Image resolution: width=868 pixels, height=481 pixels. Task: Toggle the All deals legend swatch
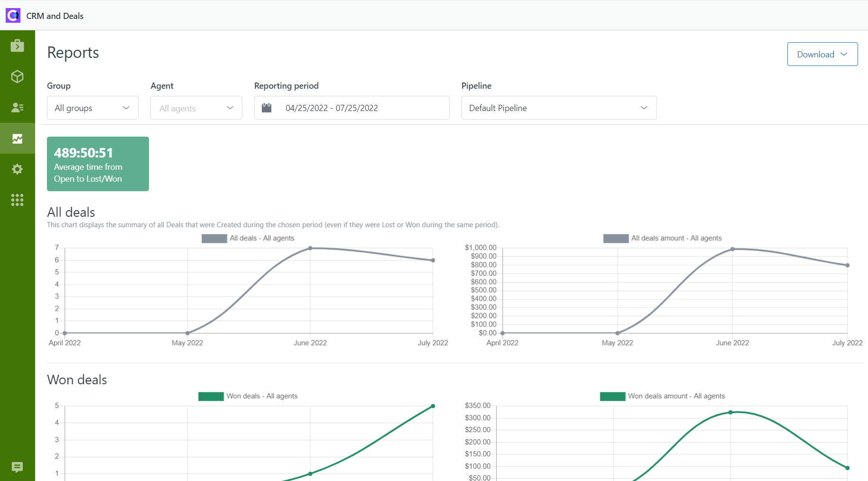(x=214, y=238)
